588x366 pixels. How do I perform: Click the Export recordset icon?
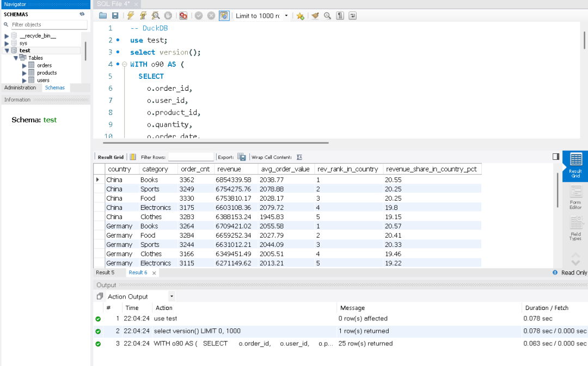pyautogui.click(x=242, y=157)
